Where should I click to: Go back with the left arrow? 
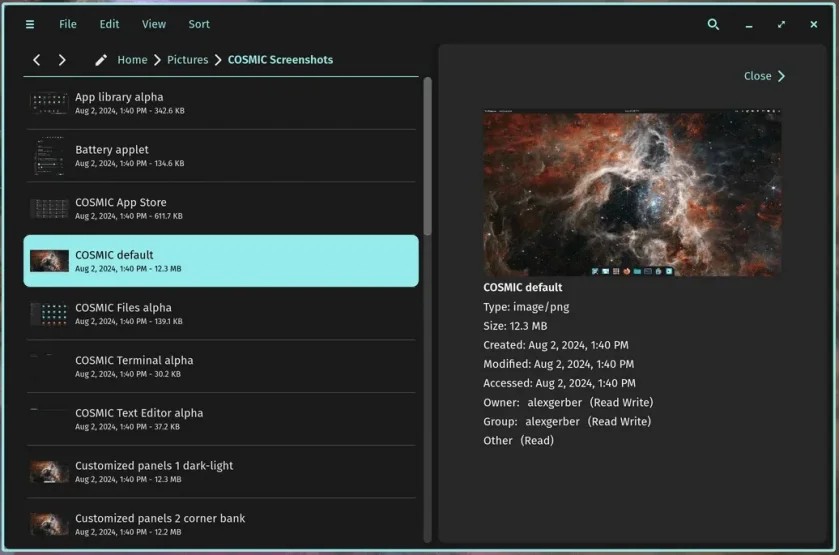[x=36, y=60]
